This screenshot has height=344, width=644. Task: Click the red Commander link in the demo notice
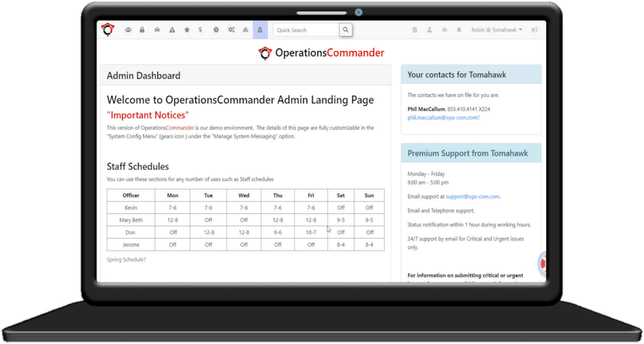pos(180,128)
